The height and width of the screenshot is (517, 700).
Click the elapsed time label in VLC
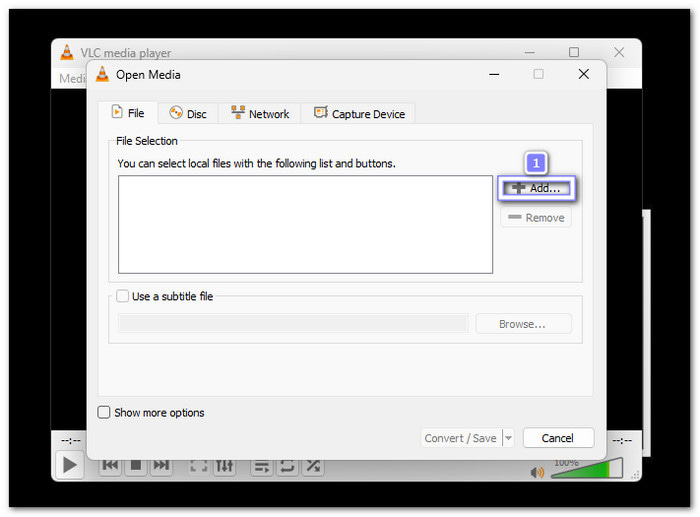click(x=71, y=441)
